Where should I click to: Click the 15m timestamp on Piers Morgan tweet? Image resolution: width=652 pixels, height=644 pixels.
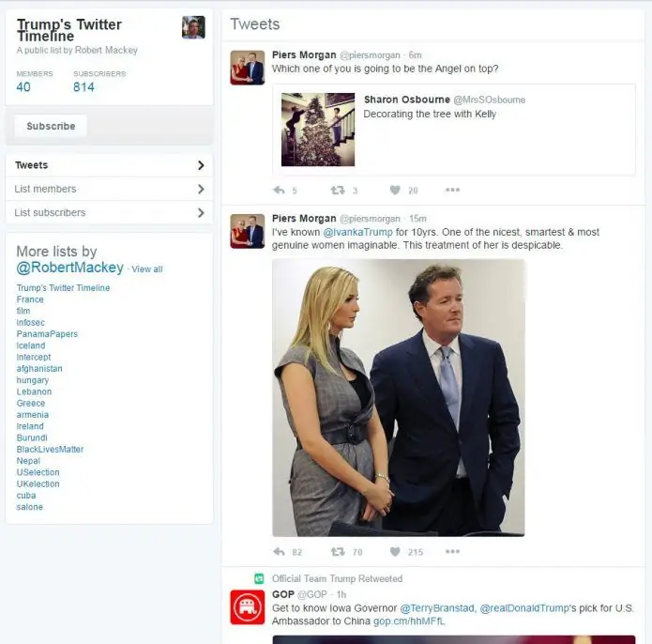(417, 219)
